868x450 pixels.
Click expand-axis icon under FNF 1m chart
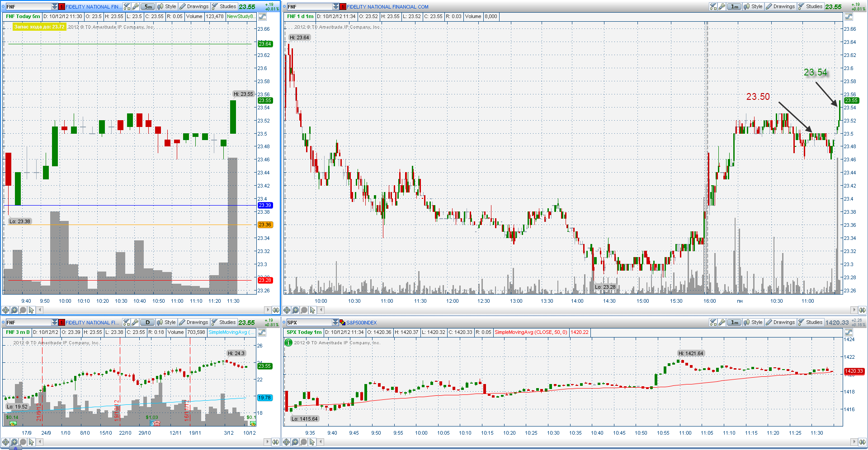(862, 310)
